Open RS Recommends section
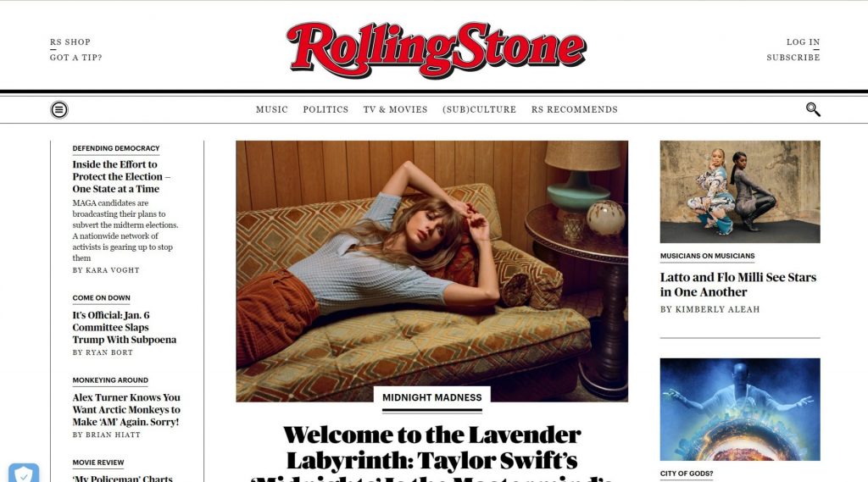This screenshot has height=482, width=868. click(575, 109)
